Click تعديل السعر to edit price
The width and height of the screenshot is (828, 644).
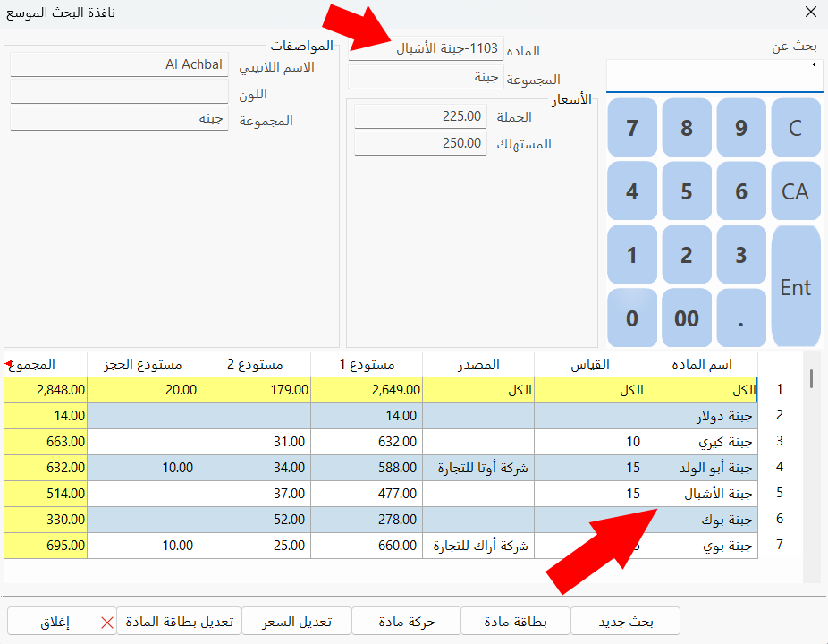coord(296,621)
